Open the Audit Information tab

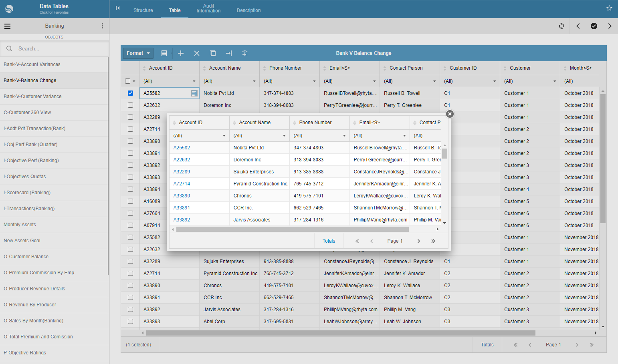[208, 8]
